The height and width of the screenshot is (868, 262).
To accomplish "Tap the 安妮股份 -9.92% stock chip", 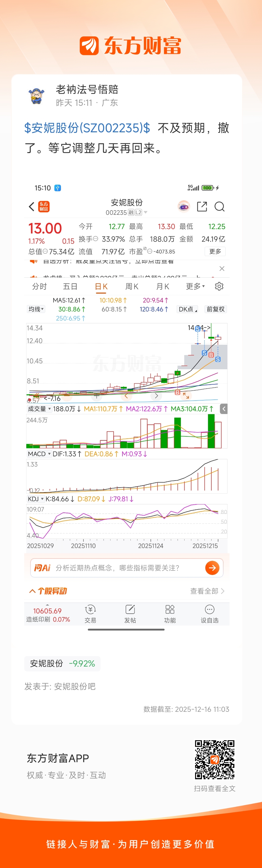I will tap(62, 663).
